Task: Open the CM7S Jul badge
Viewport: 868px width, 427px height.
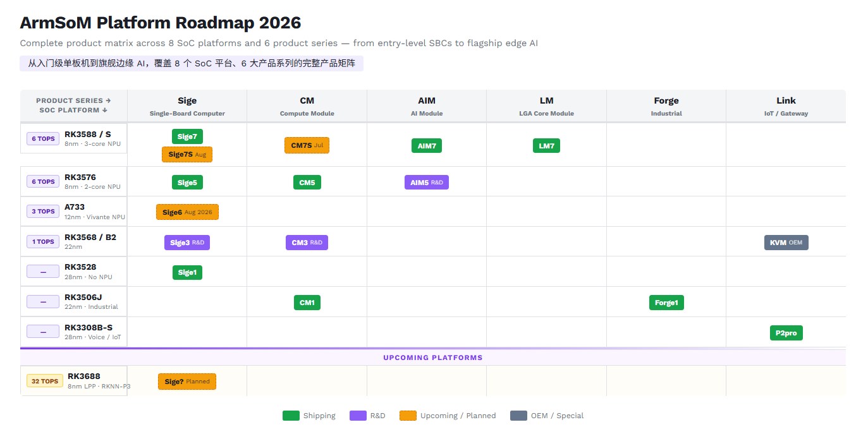Action: [x=307, y=145]
